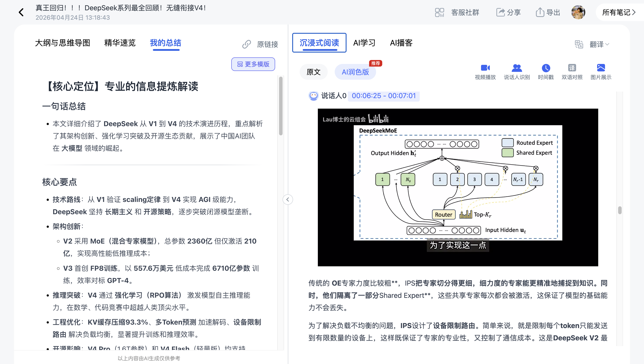The image size is (644, 364).
Task: Open 图片展示 image display mode
Action: (x=601, y=71)
